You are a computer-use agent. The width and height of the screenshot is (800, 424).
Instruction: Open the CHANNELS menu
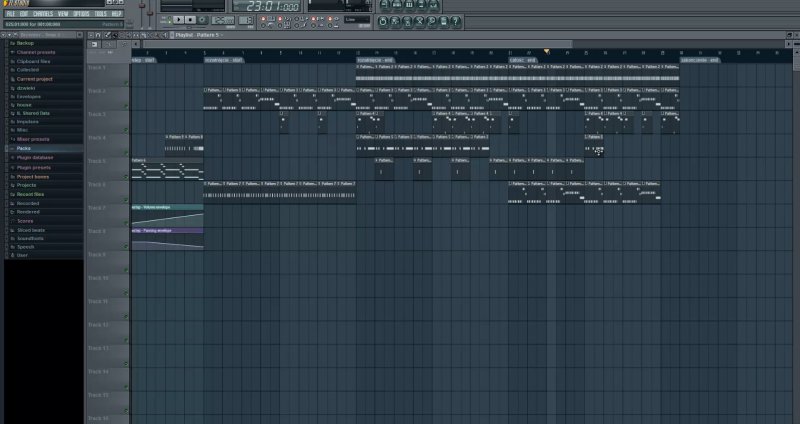point(43,14)
